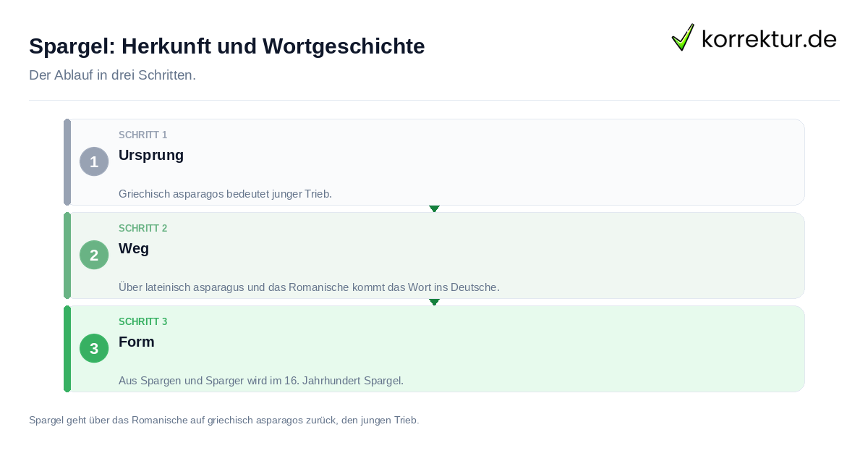Viewport: 868px width, 456px height.
Task: Click the footer summary about Spargel's origin
Action: 224,420
